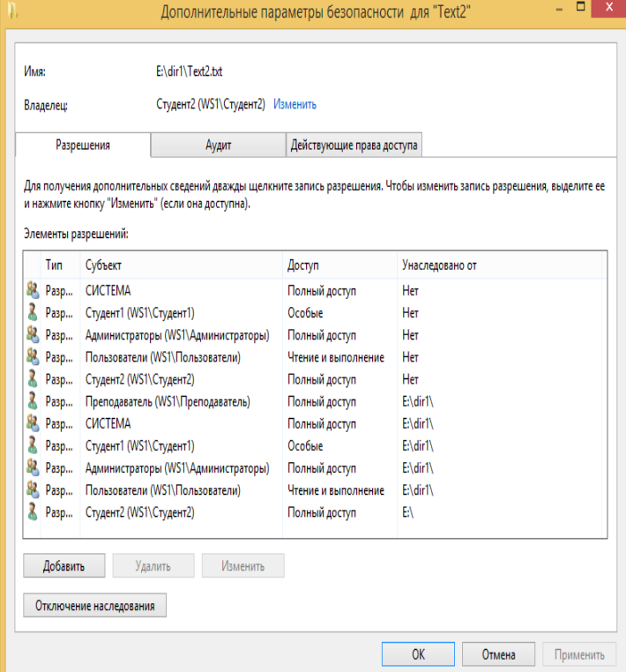Image resolution: width=626 pixels, height=672 pixels.
Task: Select the non-inherited Пользователи permission row
Action: pyautogui.click(x=163, y=357)
